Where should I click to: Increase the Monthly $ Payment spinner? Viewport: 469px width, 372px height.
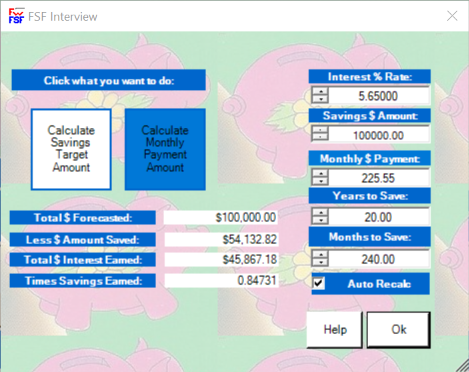click(x=320, y=173)
